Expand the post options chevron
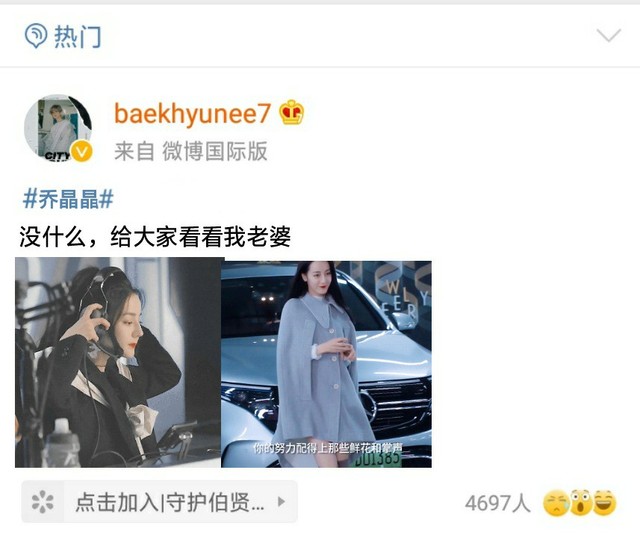Image resolution: width=640 pixels, height=538 pixels. click(609, 35)
